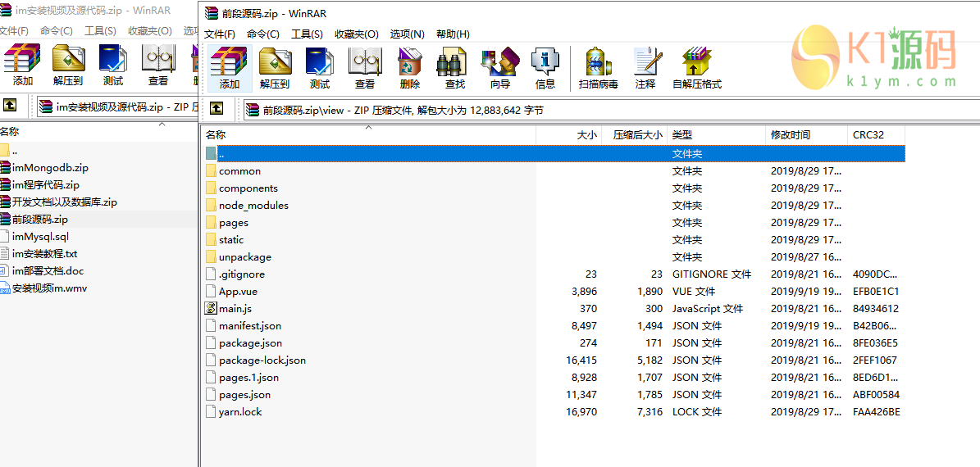Screen dimensions: 980x467
Task: Click the Test (测试) icon in 前段源码.zip window
Action: [x=320, y=67]
